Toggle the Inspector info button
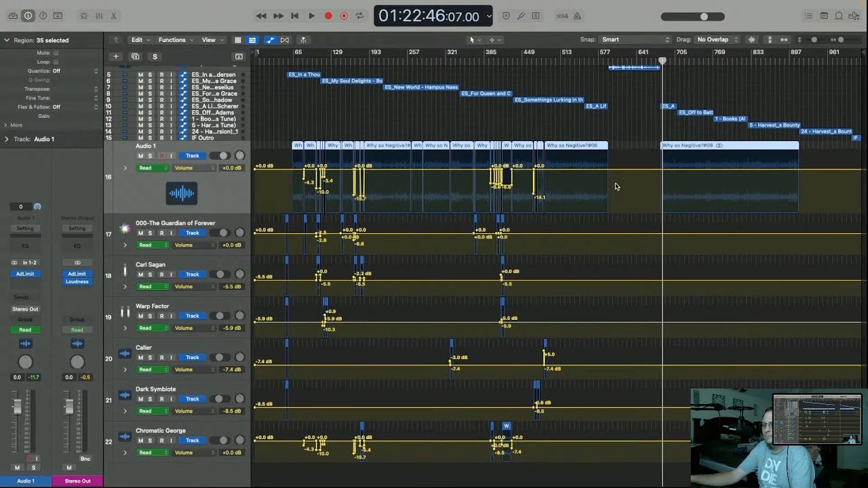Image resolution: width=868 pixels, height=488 pixels. (x=28, y=16)
